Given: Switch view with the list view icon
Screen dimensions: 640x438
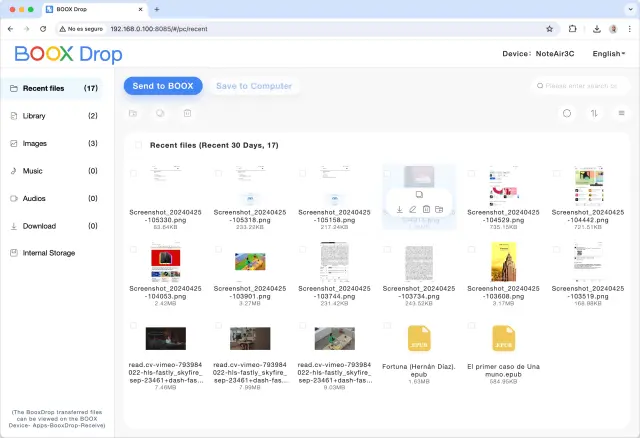Looking at the screenshot, I should pos(620,114).
